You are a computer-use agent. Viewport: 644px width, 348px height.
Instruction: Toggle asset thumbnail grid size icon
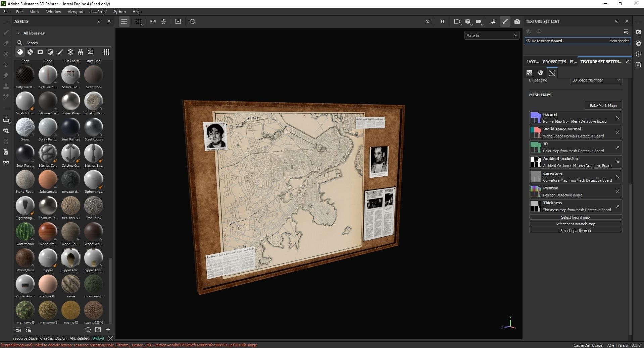coord(106,52)
